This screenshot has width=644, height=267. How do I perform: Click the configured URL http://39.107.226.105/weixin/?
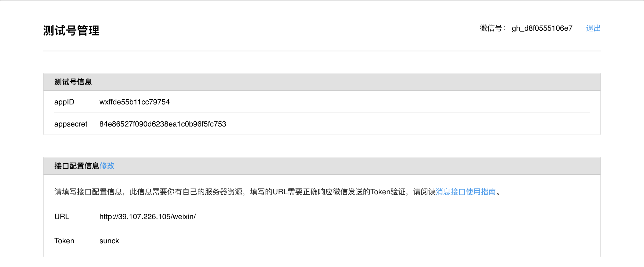(x=148, y=216)
